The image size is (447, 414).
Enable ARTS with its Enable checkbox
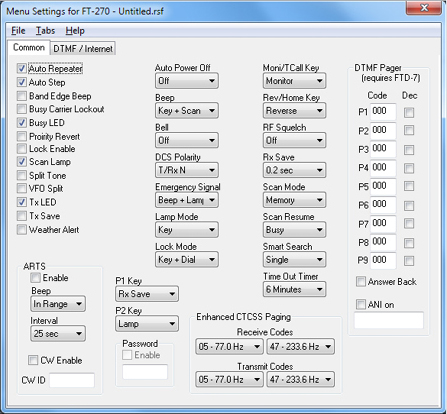coord(35,278)
